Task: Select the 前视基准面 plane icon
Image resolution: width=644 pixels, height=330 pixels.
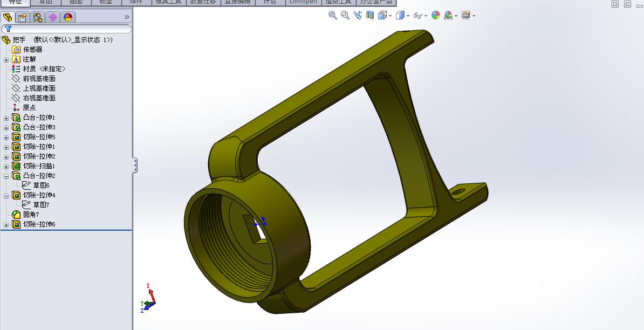Action: coord(16,79)
